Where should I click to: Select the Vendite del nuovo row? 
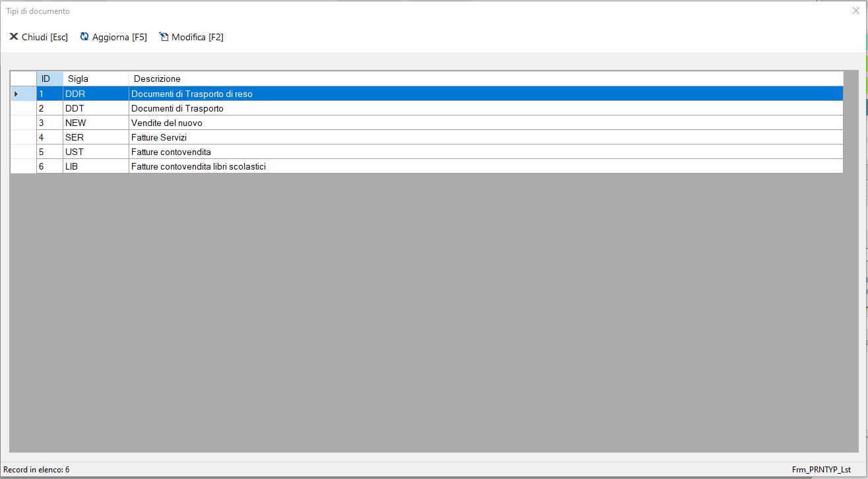pos(427,123)
